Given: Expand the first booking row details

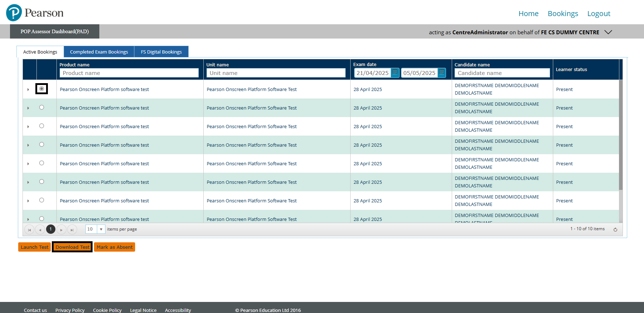Looking at the screenshot, I should (x=28, y=90).
